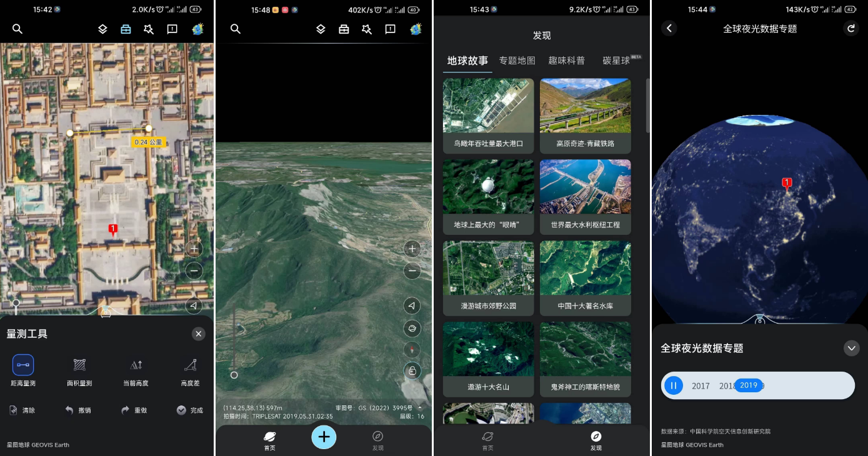Select the 面积量测 area tool
The width and height of the screenshot is (868, 456).
[x=79, y=370]
